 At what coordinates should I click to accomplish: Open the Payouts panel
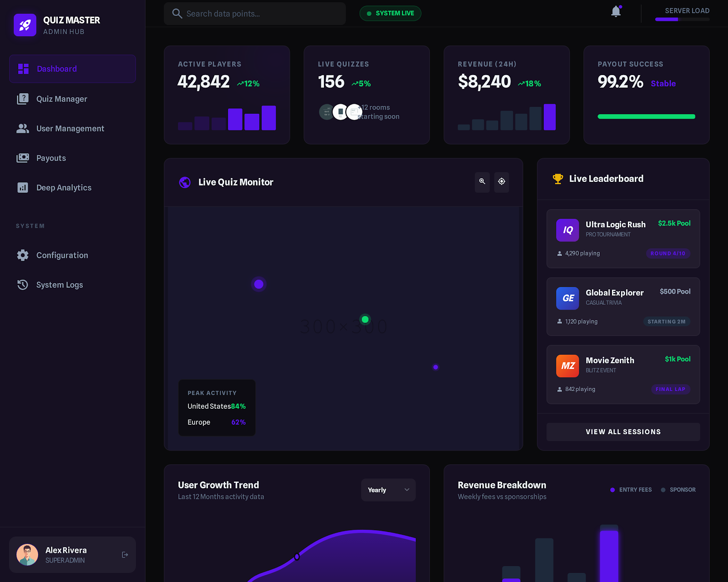click(x=51, y=158)
